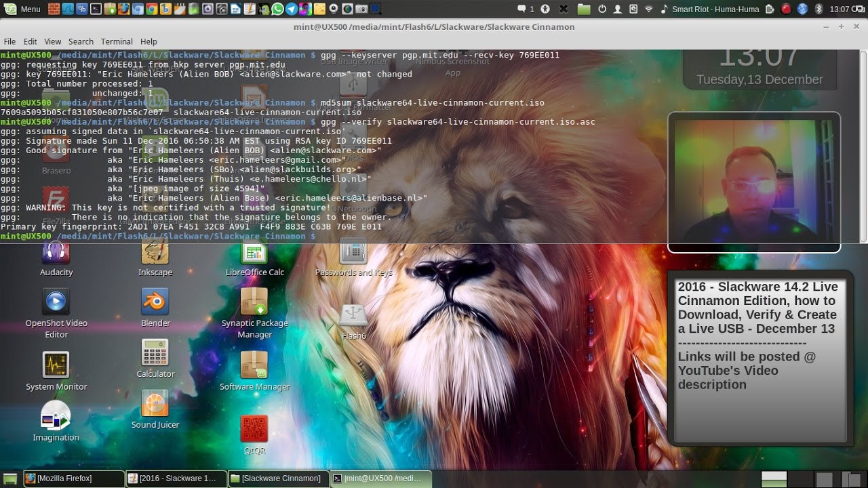The width and height of the screenshot is (868, 488).
Task: Open the Edit menu in terminal
Action: coord(30,41)
